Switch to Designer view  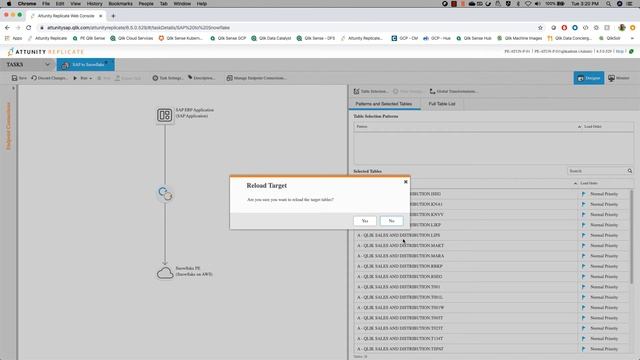[589, 78]
